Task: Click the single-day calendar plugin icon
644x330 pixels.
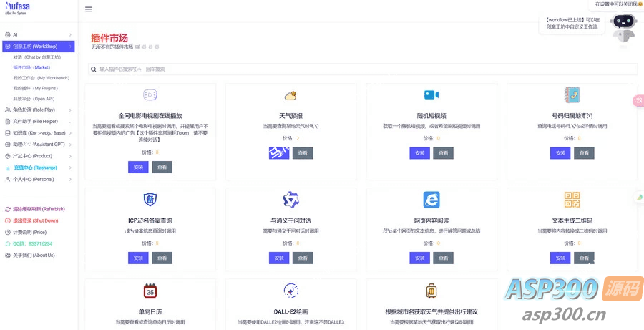Action: (150, 291)
